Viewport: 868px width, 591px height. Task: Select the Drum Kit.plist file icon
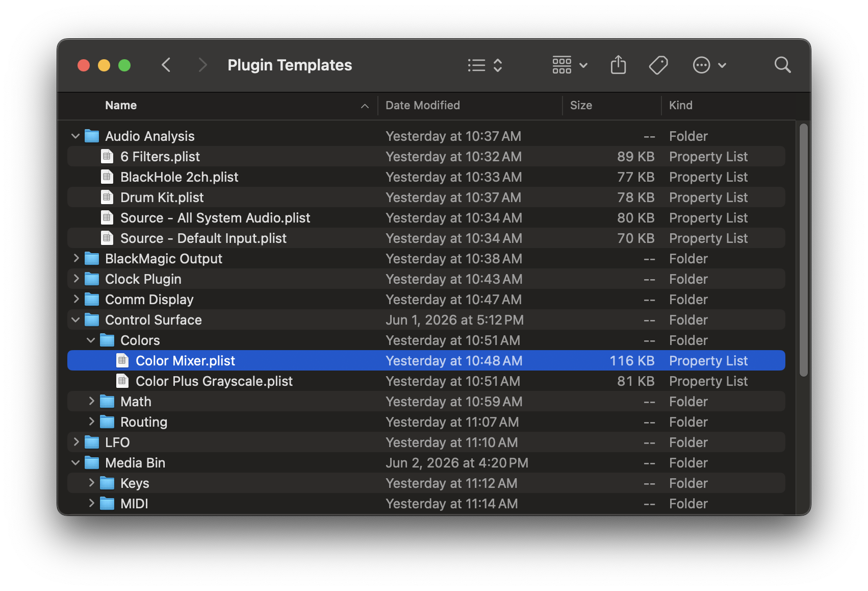point(107,197)
